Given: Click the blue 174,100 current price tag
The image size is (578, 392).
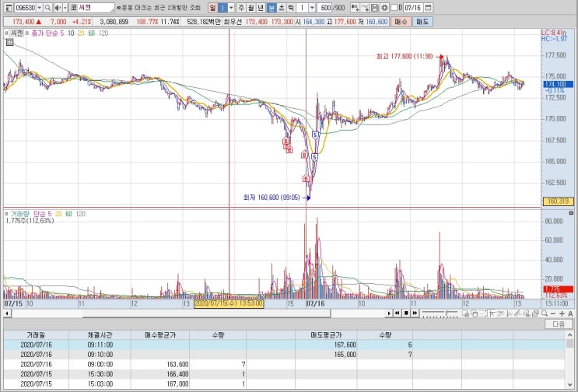Looking at the screenshot, I should [x=557, y=84].
